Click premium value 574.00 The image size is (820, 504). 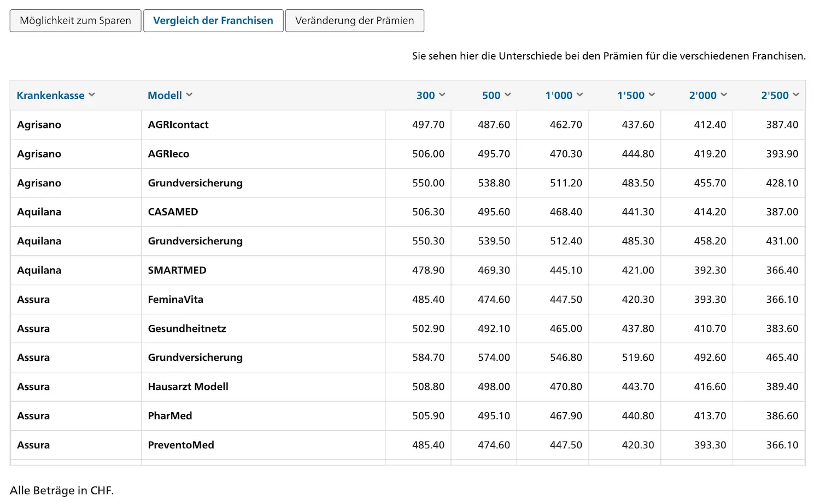click(x=494, y=358)
